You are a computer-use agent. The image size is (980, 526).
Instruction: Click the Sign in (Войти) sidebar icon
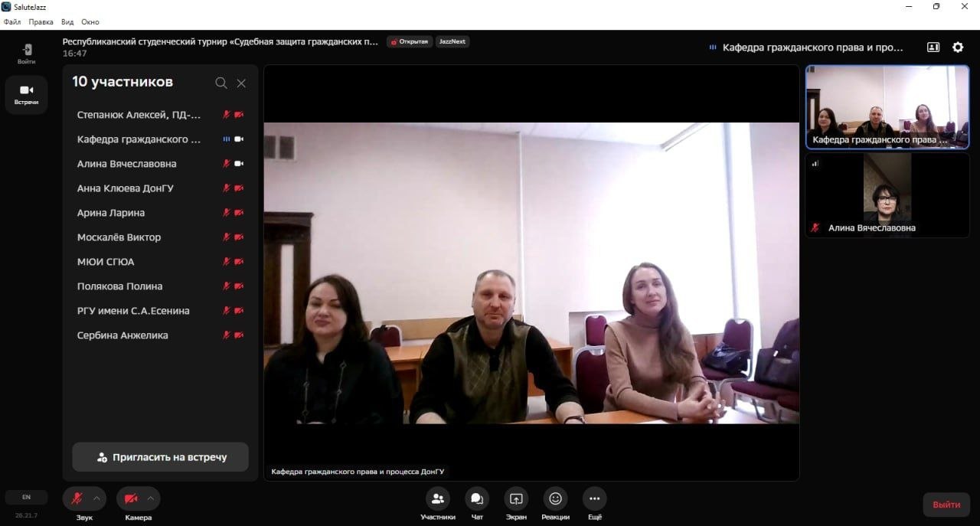coord(27,53)
